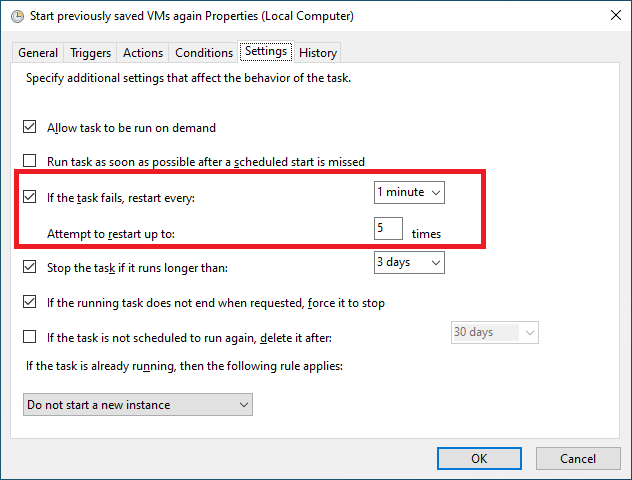Uncheck 'If the task fails, restart every'
This screenshot has height=480, width=632.
pos(29,197)
